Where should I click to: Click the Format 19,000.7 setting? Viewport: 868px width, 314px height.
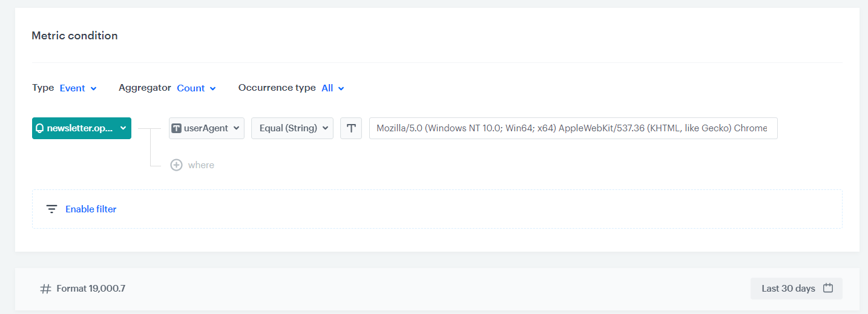[x=91, y=289]
